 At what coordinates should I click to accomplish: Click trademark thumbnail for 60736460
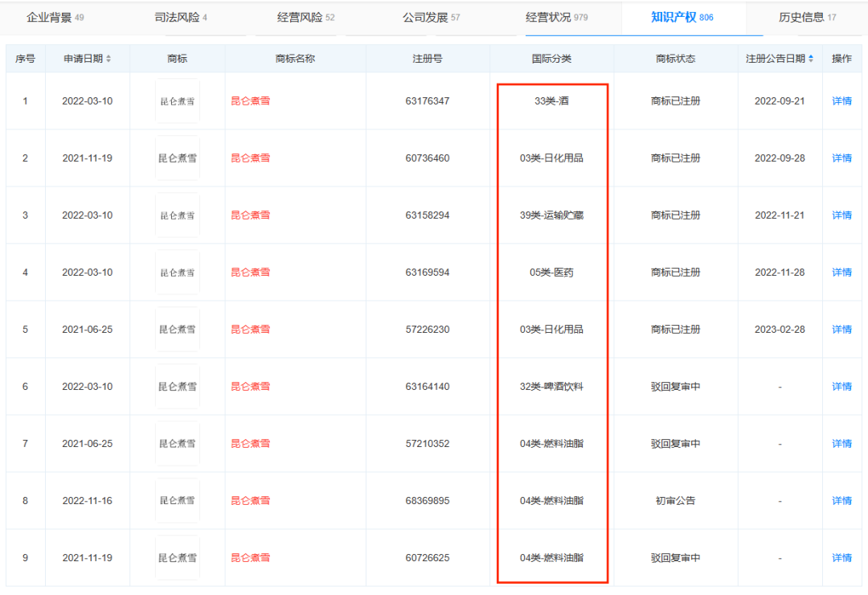click(178, 158)
